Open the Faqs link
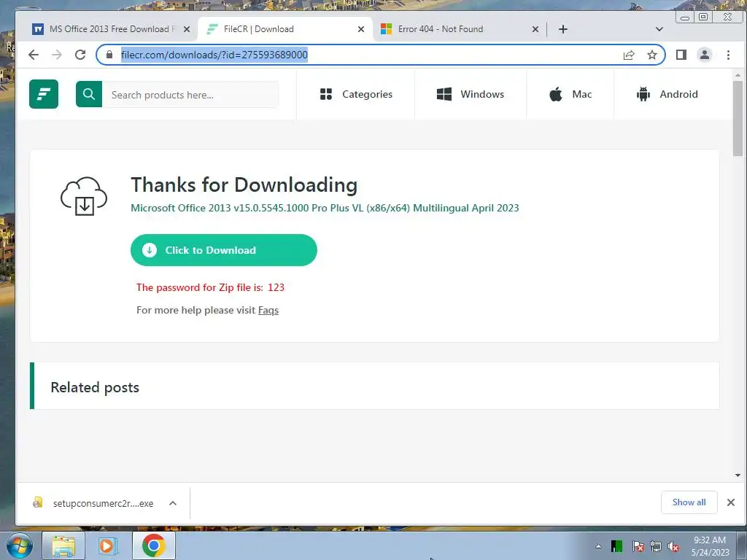 [268, 310]
